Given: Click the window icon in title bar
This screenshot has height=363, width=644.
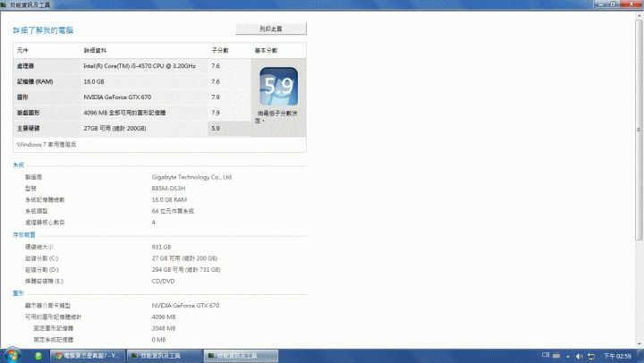Looking at the screenshot, I should 4,4.
